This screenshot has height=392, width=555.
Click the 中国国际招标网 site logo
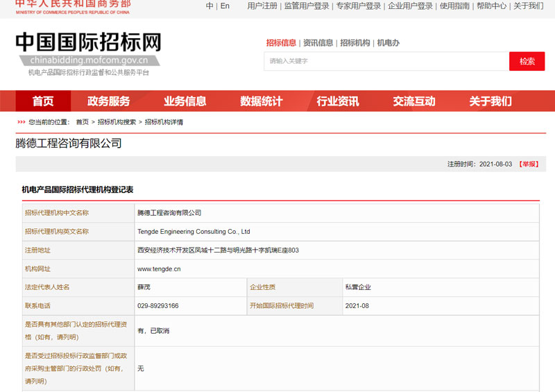click(x=88, y=43)
